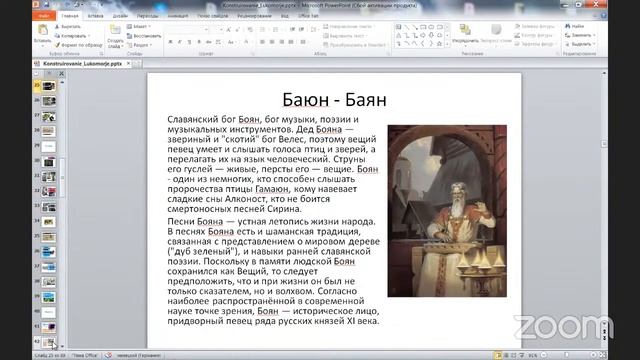Click Replace (Заменить) in the editing group
Screen dimensions: 640x360
click(x=580, y=35)
